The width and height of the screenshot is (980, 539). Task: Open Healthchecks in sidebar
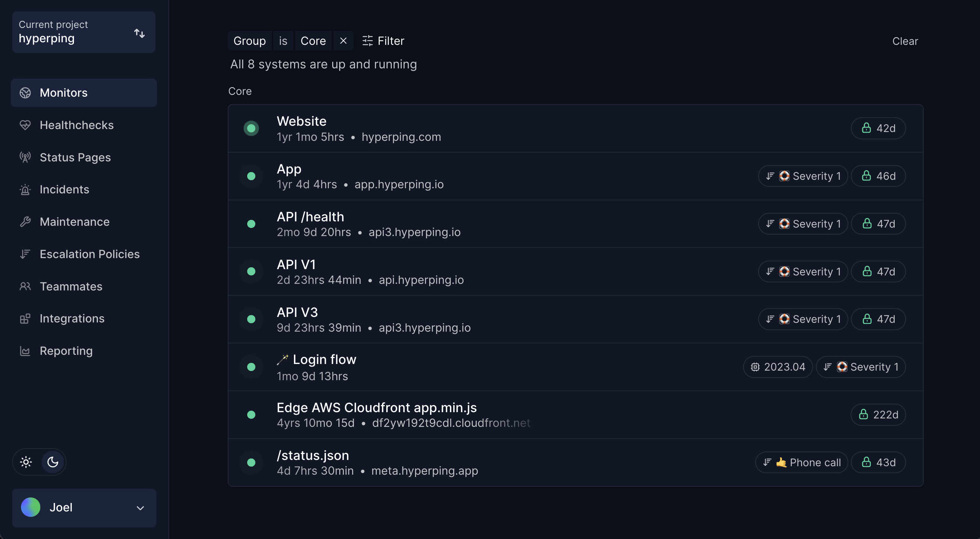[x=84, y=125]
